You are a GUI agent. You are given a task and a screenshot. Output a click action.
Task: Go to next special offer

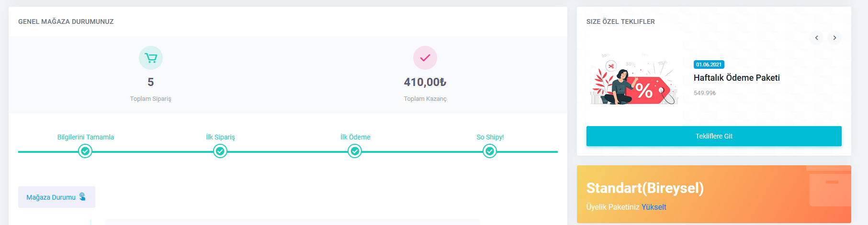(834, 38)
